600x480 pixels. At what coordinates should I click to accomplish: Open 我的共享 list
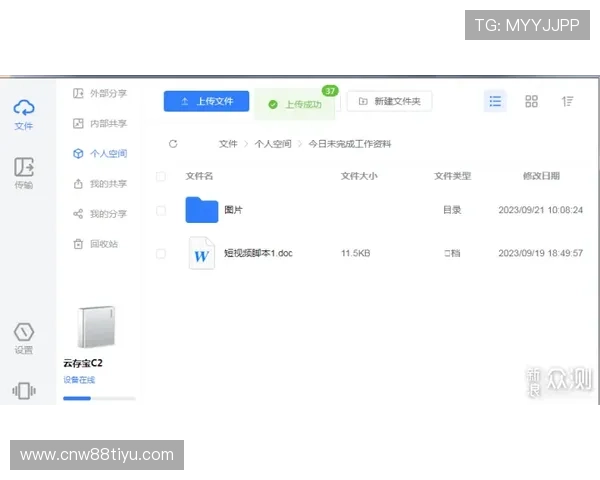[x=99, y=184]
